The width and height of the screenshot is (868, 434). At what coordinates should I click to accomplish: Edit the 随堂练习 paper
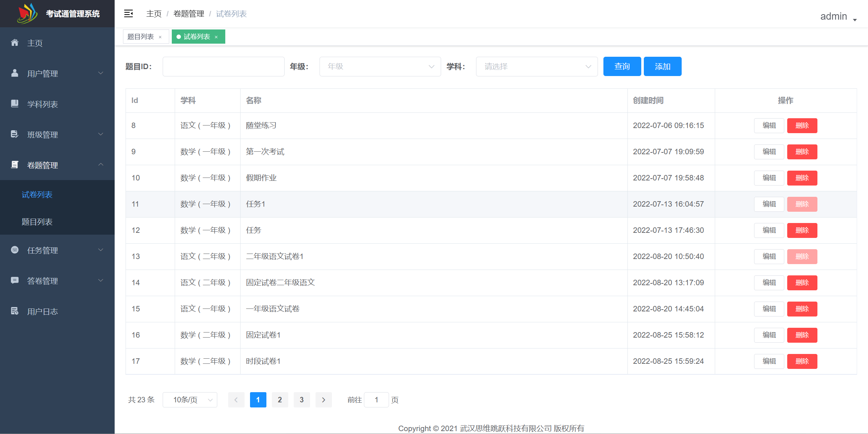point(769,126)
